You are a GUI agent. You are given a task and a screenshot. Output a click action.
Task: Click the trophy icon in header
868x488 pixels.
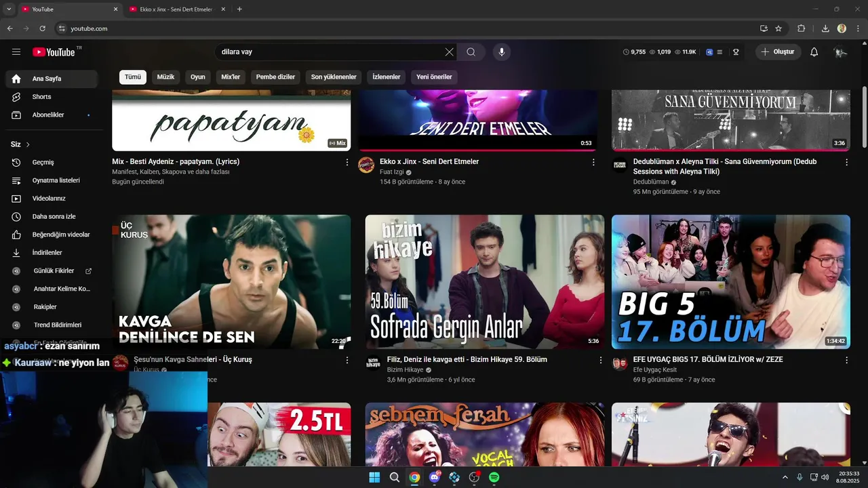coord(736,52)
